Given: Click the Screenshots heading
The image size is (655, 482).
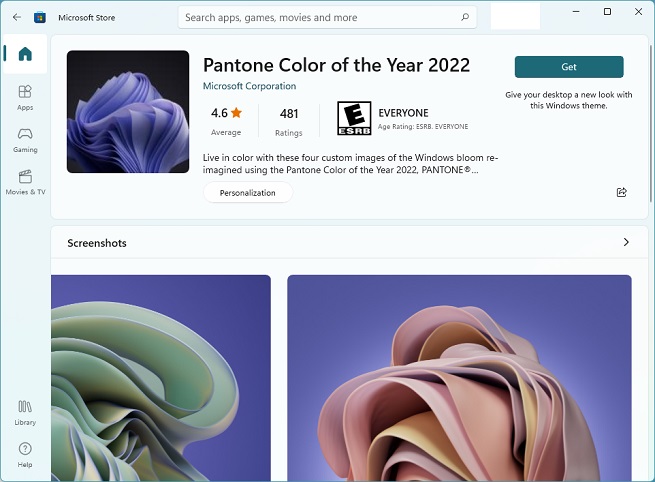Looking at the screenshot, I should 97,243.
